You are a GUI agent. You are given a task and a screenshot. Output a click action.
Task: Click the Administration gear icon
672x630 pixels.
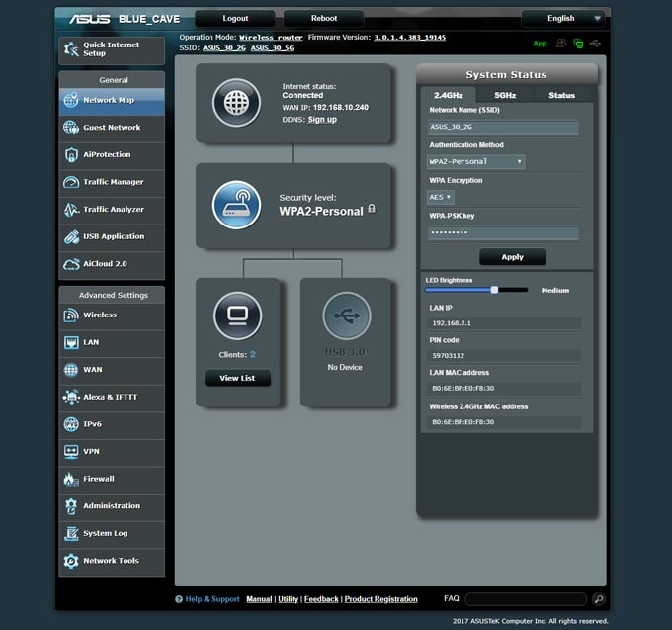[x=71, y=506]
